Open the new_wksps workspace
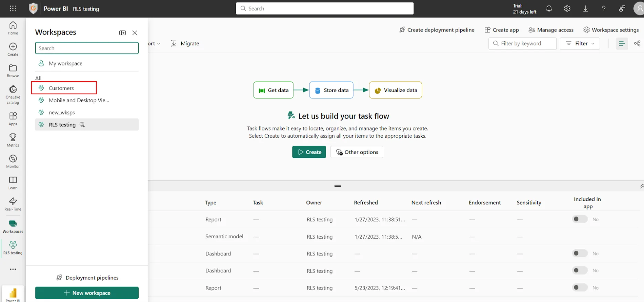 click(87, 112)
